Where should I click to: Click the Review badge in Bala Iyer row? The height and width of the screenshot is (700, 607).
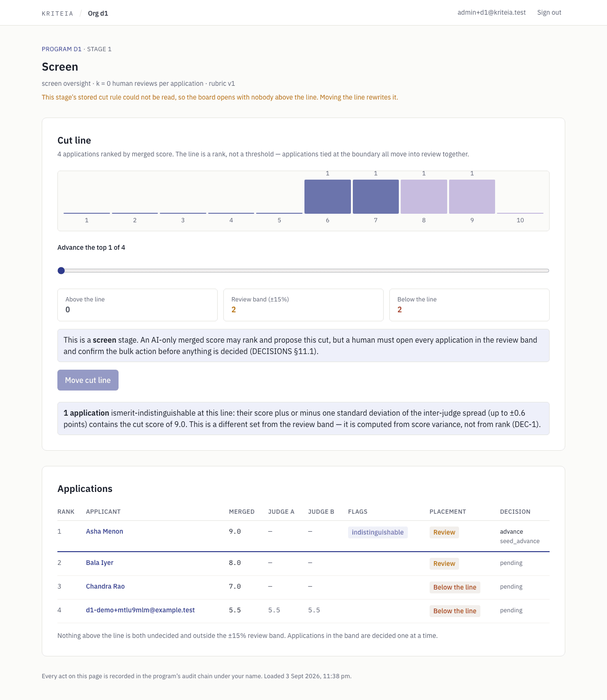pos(444,564)
